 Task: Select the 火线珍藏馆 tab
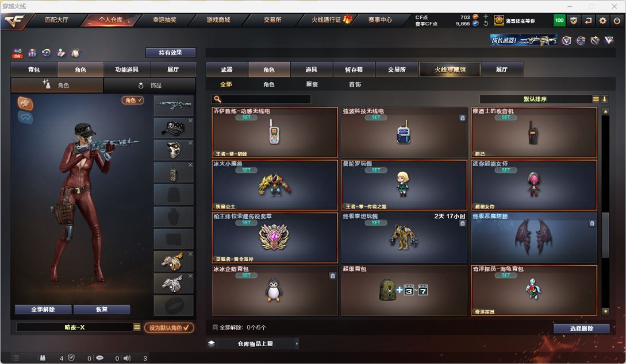tap(450, 69)
